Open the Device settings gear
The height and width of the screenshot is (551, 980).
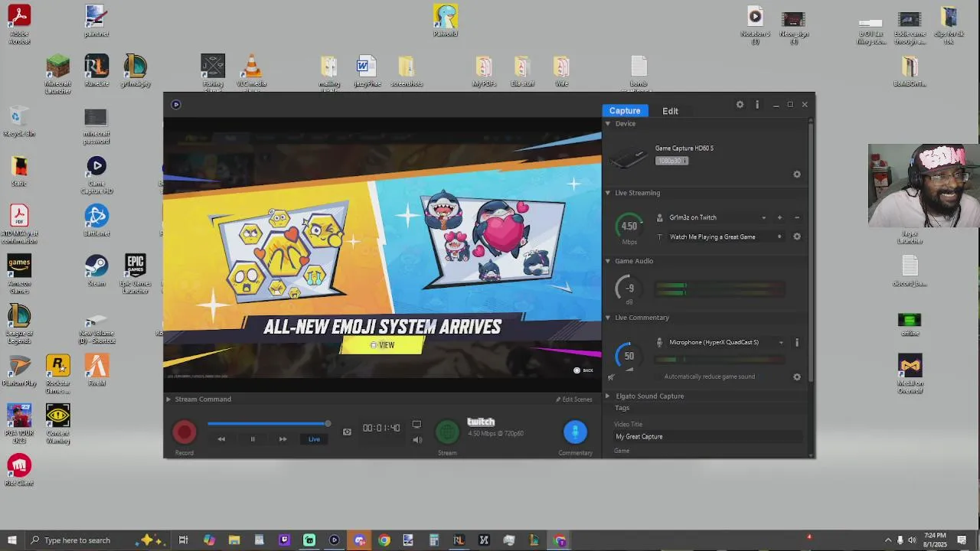point(797,174)
